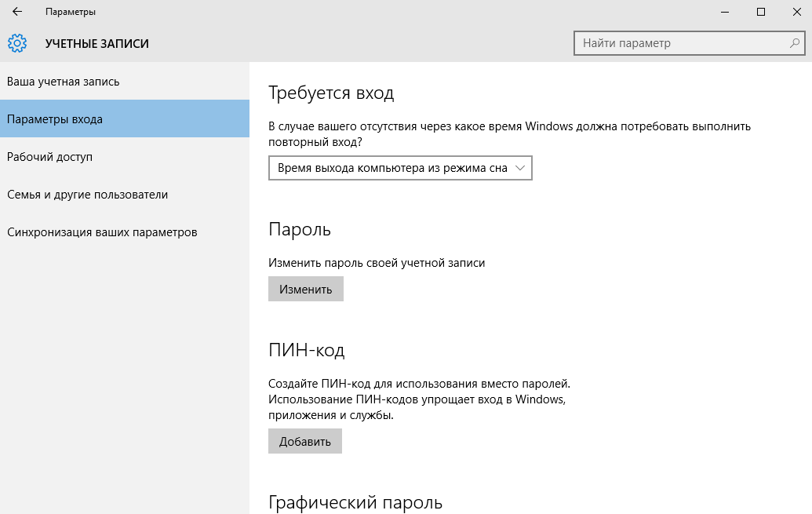Click the Графический пароль heading

pos(355,502)
